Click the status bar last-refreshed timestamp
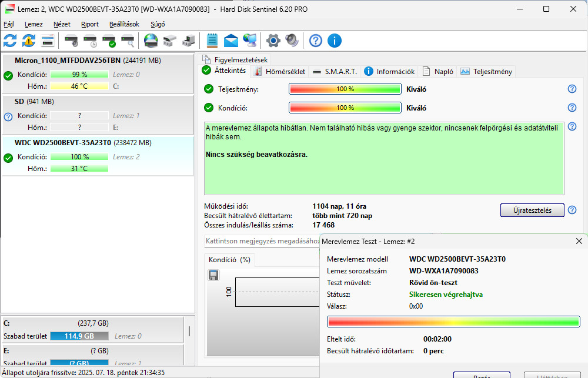This screenshot has width=588, height=378. [x=83, y=372]
